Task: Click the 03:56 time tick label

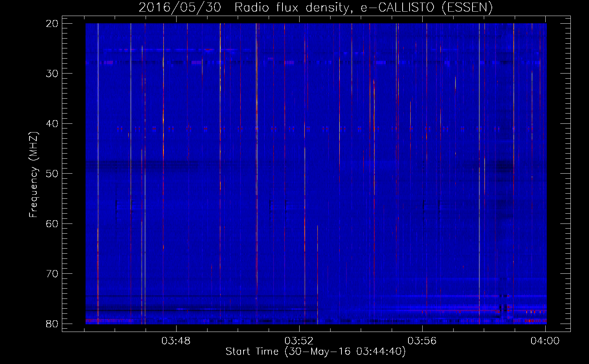Action: tap(422, 341)
